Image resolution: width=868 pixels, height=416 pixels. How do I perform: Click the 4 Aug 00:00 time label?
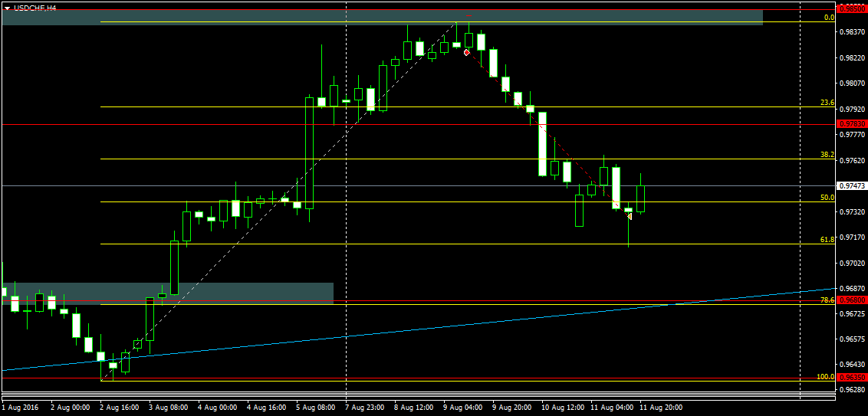click(218, 407)
